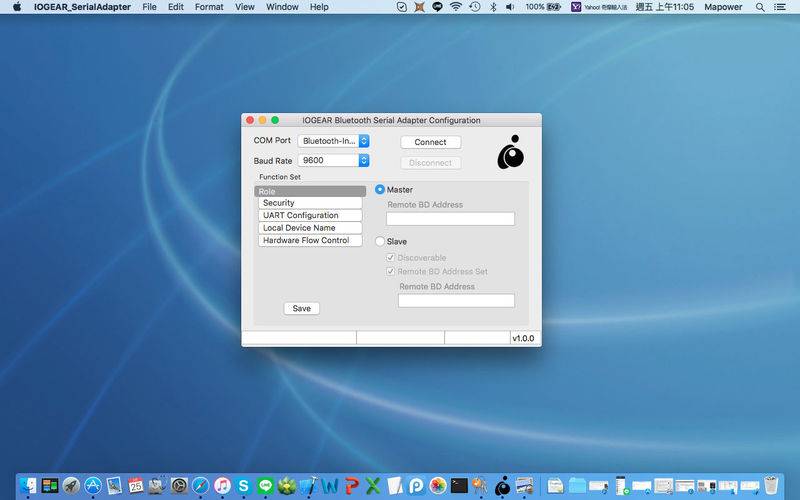Viewport: 800px width, 500px height.
Task: Toggle the Discoverable checkbox
Action: pyautogui.click(x=390, y=258)
